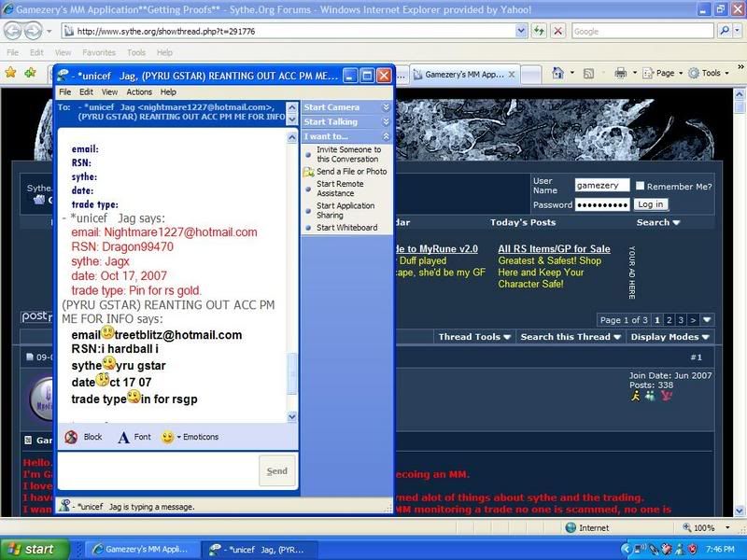The image size is (747, 560).
Task: Click Send a File or Photo
Action: point(352,172)
